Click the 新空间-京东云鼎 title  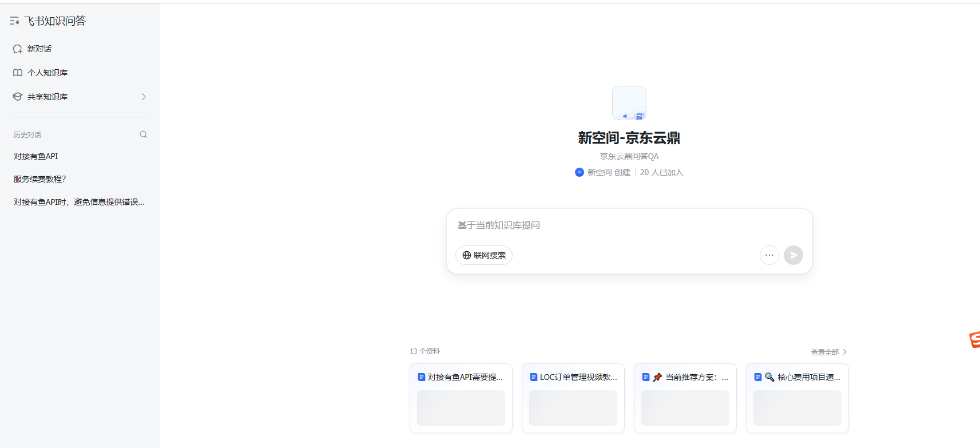[x=629, y=138]
